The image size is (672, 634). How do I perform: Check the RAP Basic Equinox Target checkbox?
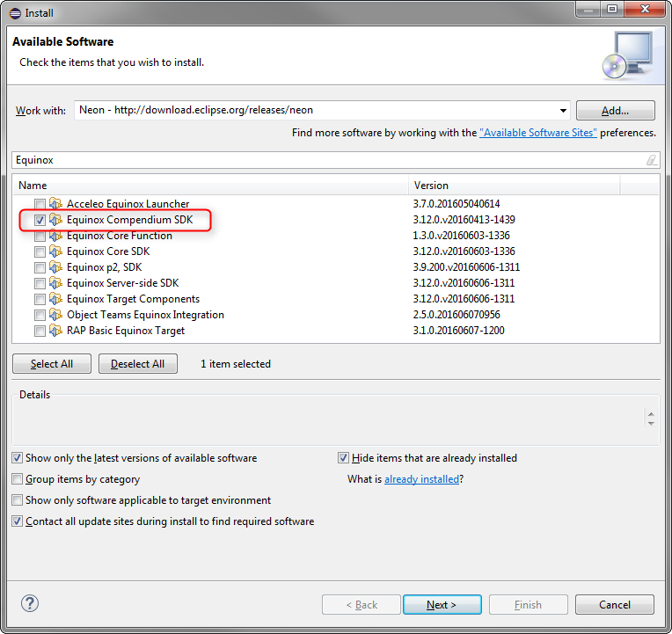tap(40, 332)
